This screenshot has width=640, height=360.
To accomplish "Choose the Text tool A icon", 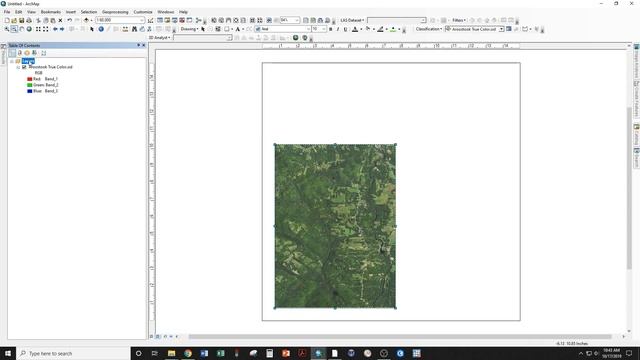I will [238, 29].
